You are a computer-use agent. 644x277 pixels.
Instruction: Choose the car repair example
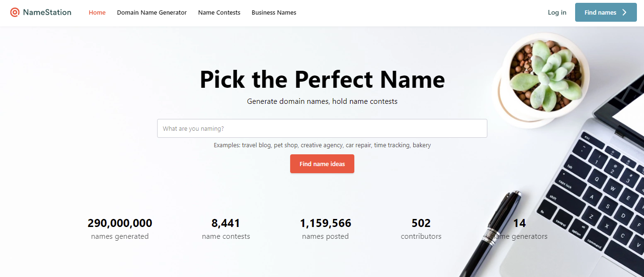358,145
